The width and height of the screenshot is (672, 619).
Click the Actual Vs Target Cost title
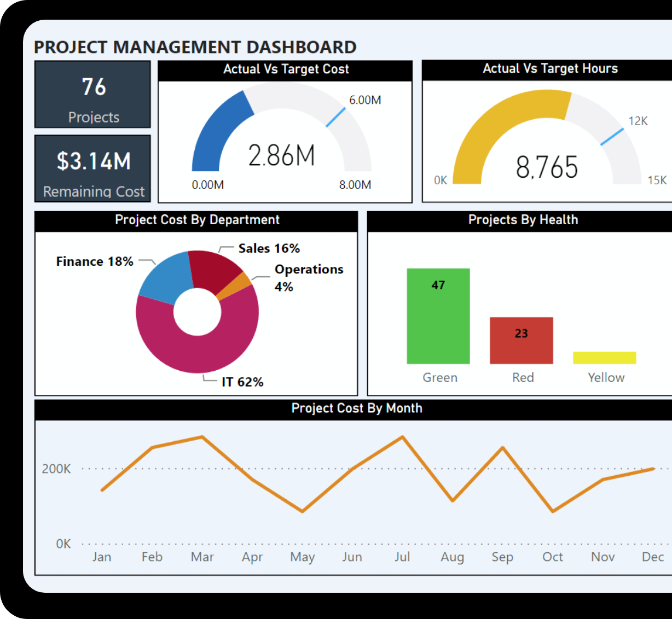[286, 69]
